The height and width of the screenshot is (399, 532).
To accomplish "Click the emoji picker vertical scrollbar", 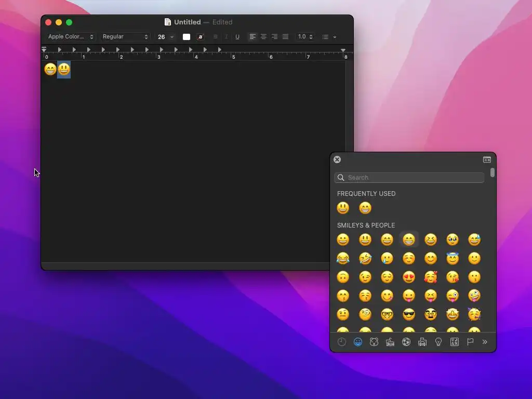I will [x=493, y=172].
